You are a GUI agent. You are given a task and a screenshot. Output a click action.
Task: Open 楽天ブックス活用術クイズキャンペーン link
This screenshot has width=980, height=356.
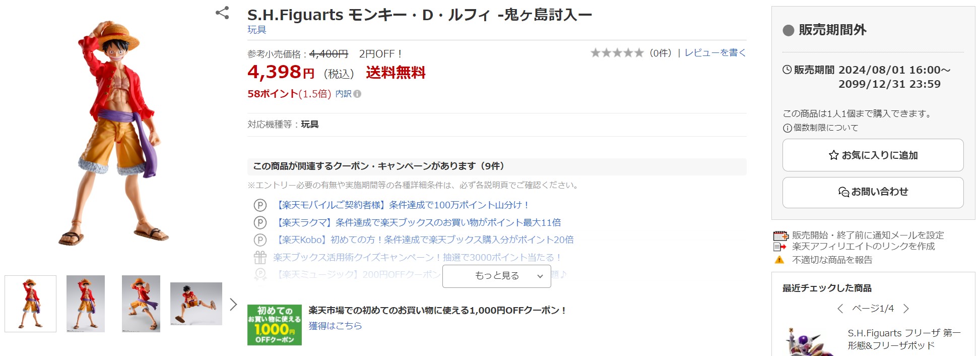418,257
